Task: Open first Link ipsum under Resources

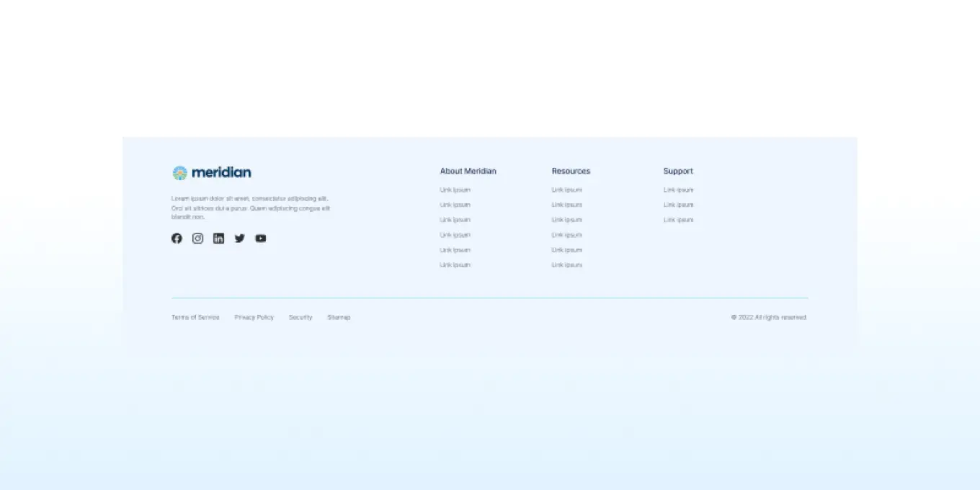Action: 567,190
